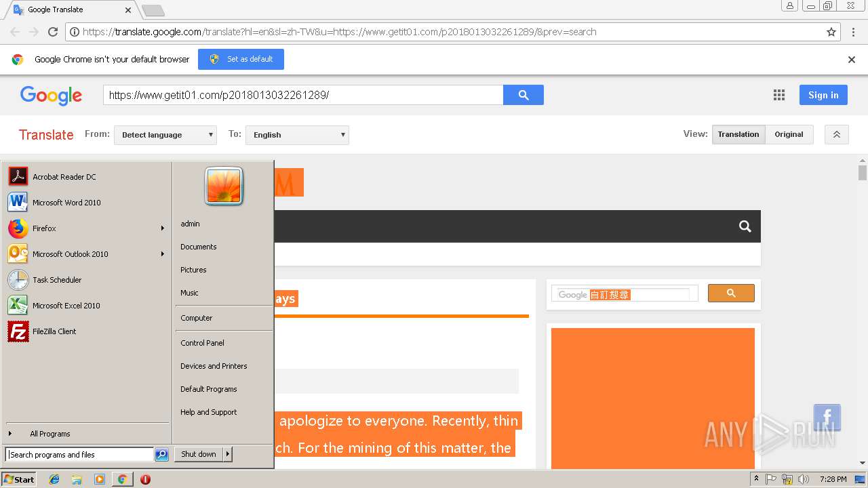Viewport: 868px width, 488px height.
Task: Open Acrobat Reader DC from Start menu
Action: 86,177
